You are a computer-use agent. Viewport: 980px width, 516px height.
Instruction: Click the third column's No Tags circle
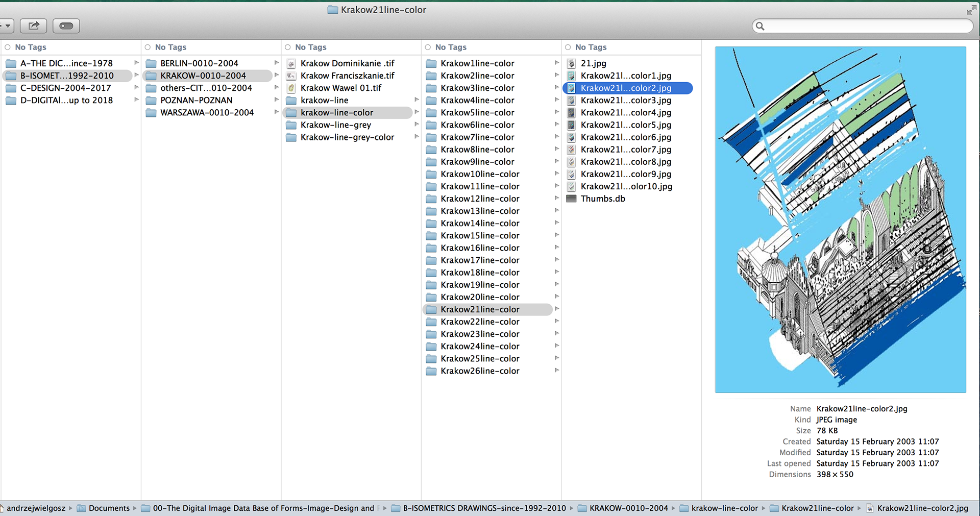point(288,47)
